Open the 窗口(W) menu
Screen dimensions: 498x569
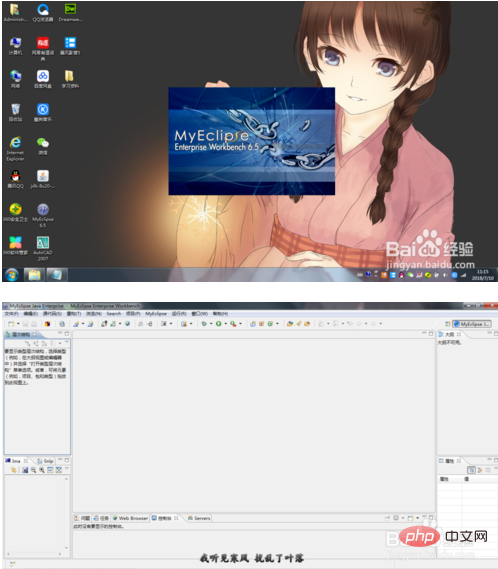coord(200,314)
